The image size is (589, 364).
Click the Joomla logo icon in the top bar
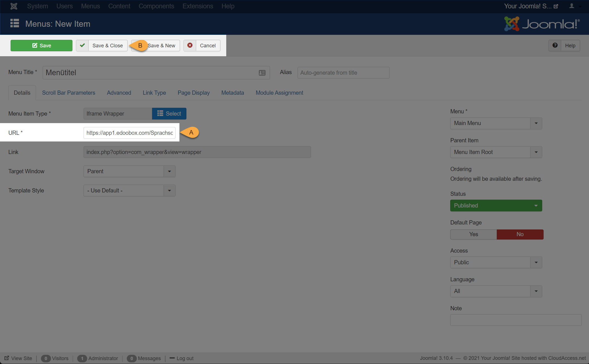pyautogui.click(x=14, y=6)
